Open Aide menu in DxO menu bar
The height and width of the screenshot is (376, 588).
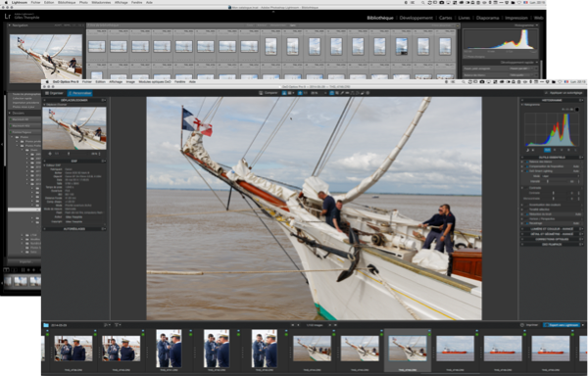pyautogui.click(x=192, y=81)
